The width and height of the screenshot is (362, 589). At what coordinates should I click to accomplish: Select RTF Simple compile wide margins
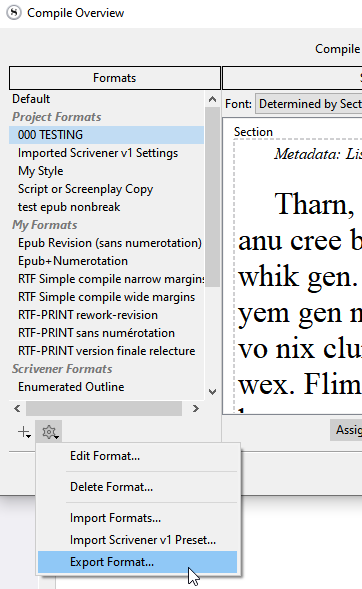tap(106, 297)
